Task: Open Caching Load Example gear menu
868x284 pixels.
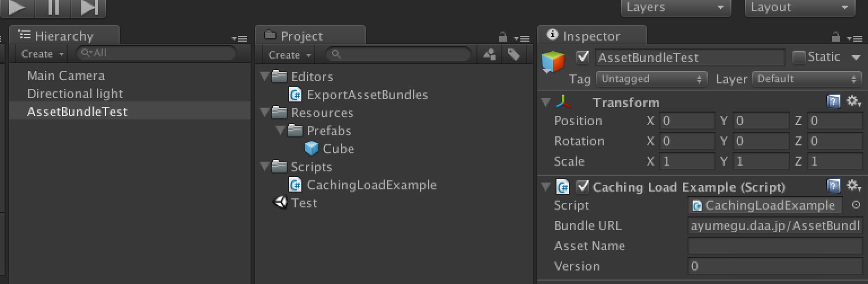Action: [x=853, y=186]
